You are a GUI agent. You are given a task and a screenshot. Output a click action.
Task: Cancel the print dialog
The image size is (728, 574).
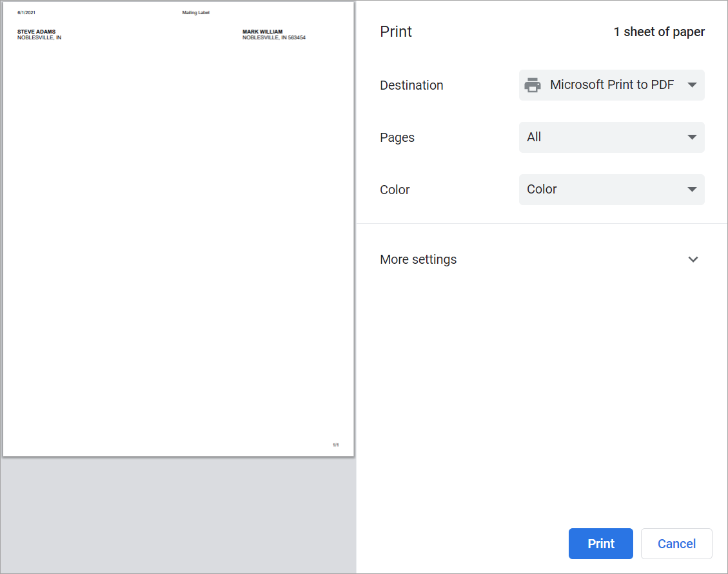(676, 543)
